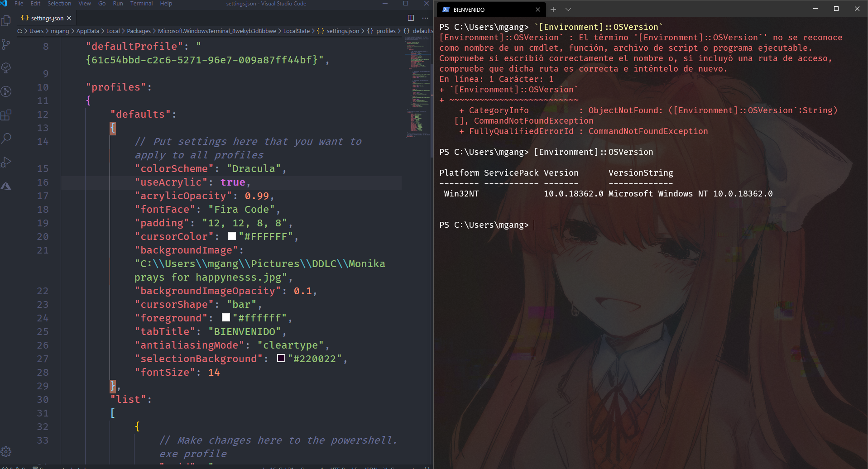Open a new Windows Terminal tab with plus
868x469 pixels.
tap(553, 9)
